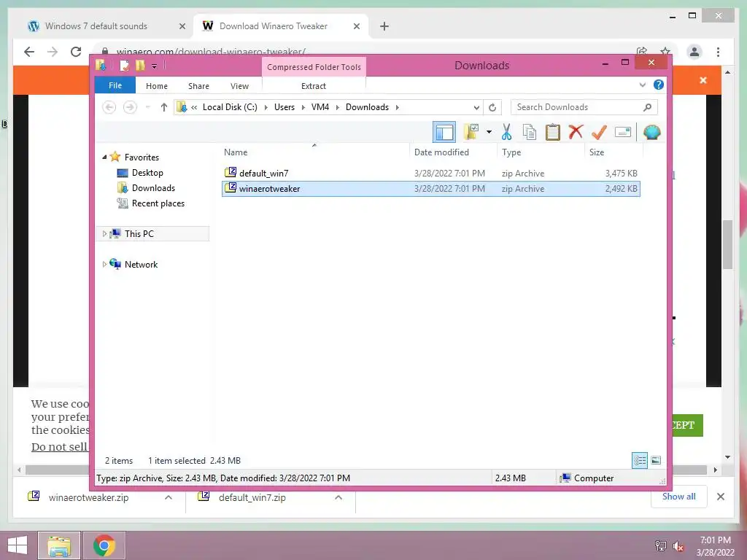
Task: Select the winaerotweaker zip file
Action: (x=430, y=189)
